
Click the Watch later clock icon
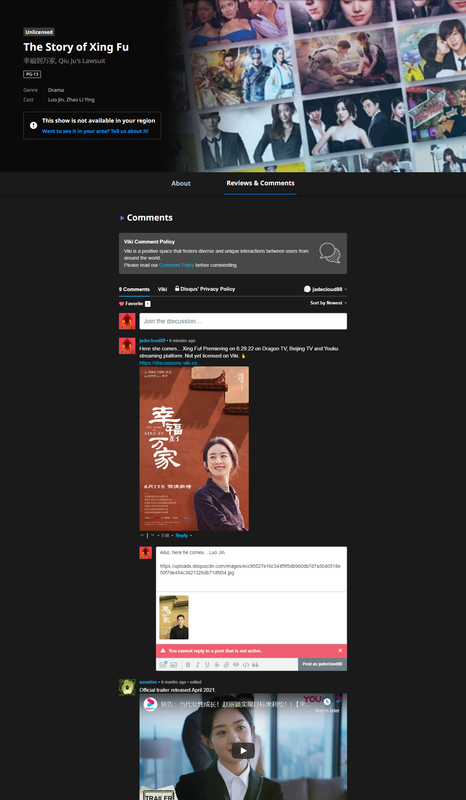327,702
